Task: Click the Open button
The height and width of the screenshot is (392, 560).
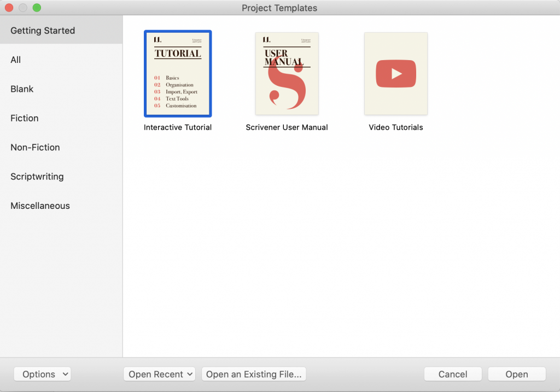Action: click(x=516, y=374)
